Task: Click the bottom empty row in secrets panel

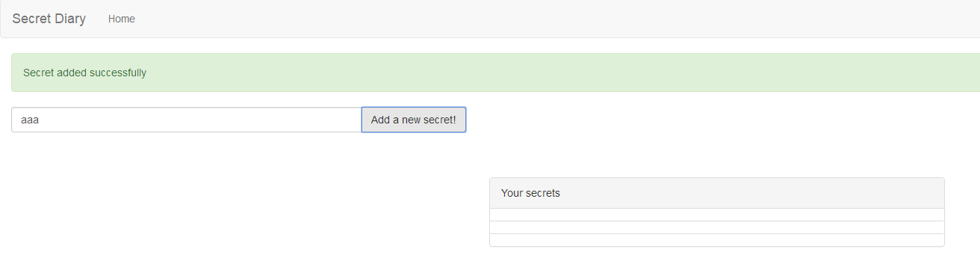Action: click(717, 240)
